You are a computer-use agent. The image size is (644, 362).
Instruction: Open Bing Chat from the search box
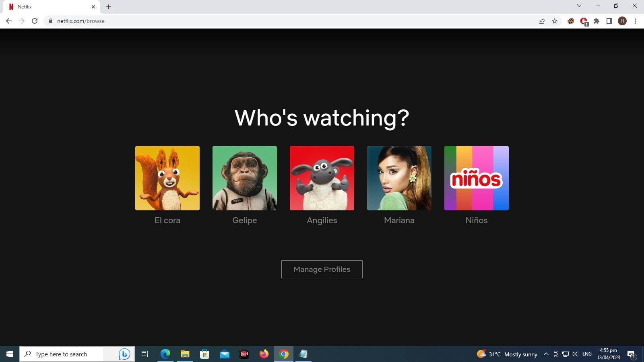(124, 354)
